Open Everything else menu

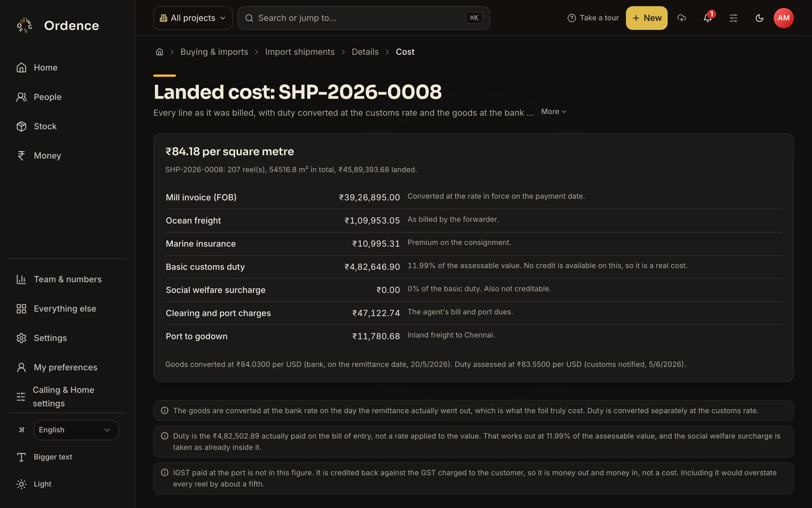67,308
